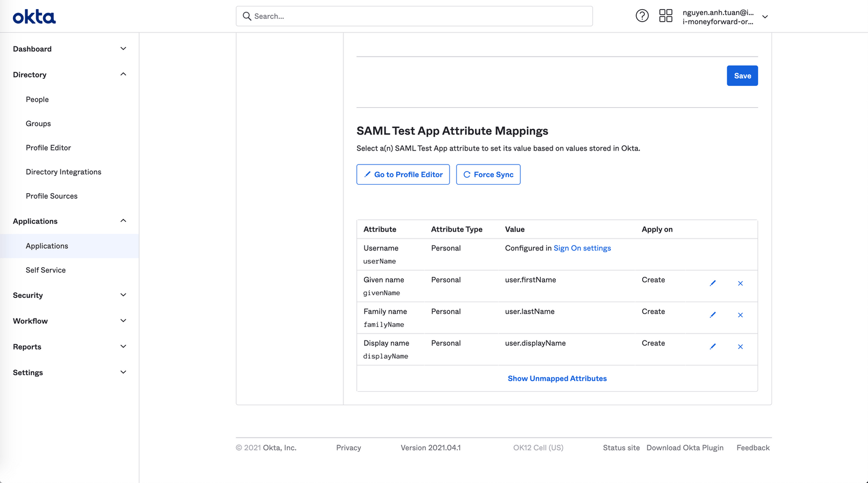
Task: Click the displayName attribute code
Action: coord(385,356)
